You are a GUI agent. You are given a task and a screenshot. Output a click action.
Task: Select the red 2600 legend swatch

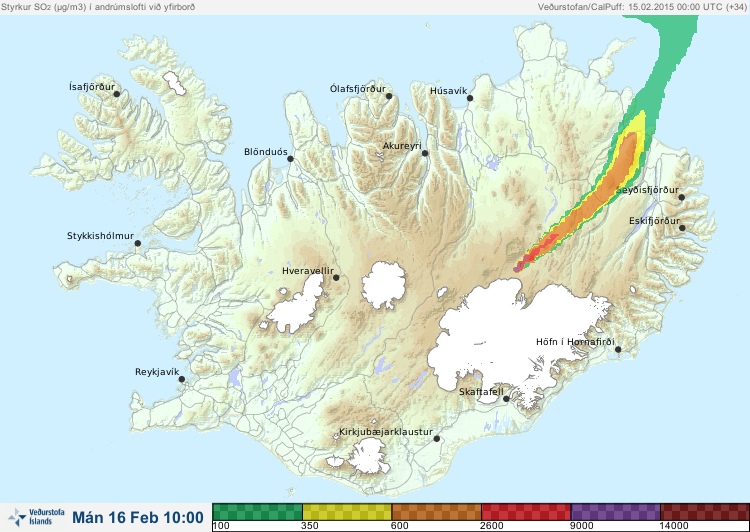[526, 512]
